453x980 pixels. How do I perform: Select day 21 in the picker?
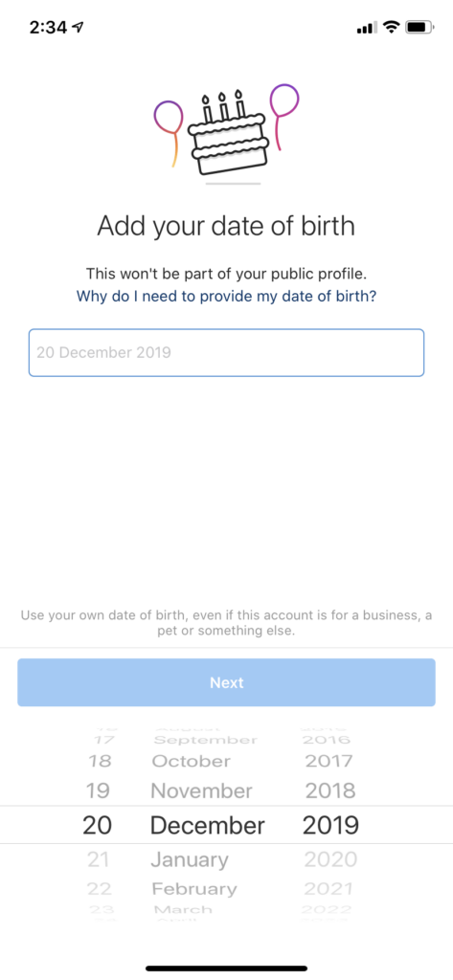[x=99, y=859]
